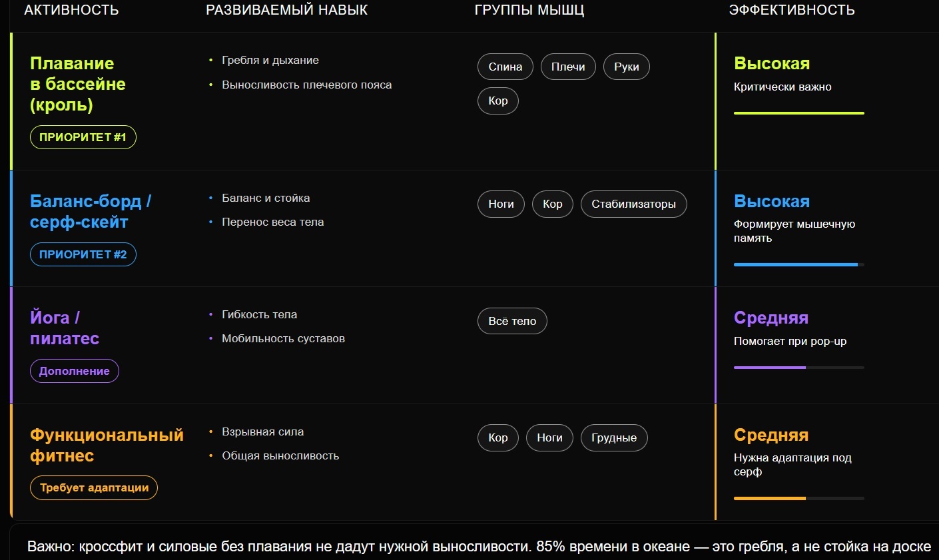Screen dimensions: 939x560
Task: Click the Важно: кроссфит note at bottom
Action: click(479, 547)
